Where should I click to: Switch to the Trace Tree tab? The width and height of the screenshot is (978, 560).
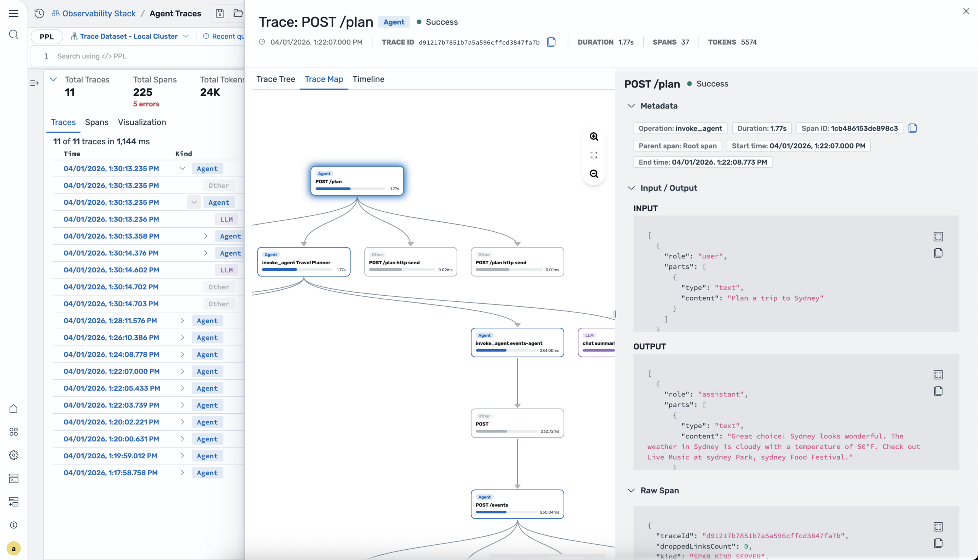275,79
